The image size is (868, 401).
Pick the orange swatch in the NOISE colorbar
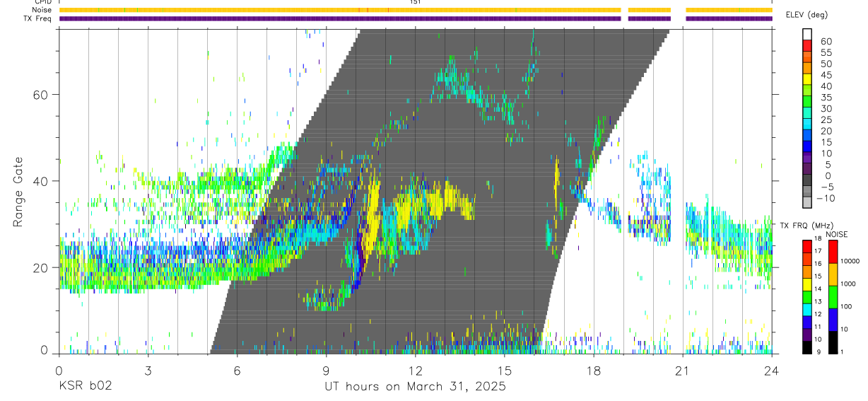(x=833, y=274)
